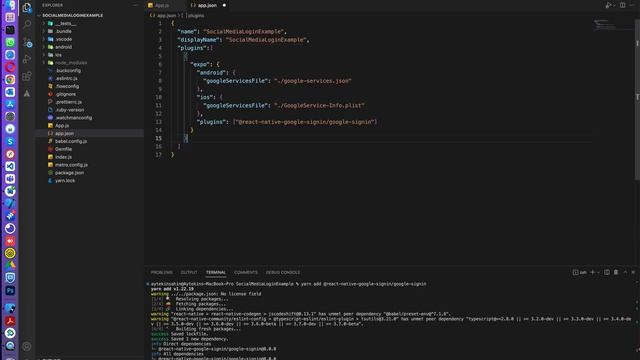Open the Search view in activity bar

(x=27, y=24)
